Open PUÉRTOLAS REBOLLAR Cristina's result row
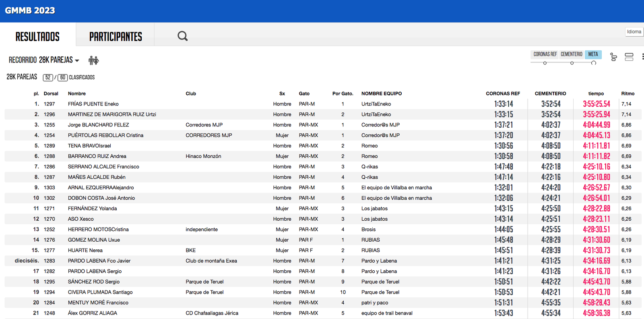644x319 pixels. [105, 135]
